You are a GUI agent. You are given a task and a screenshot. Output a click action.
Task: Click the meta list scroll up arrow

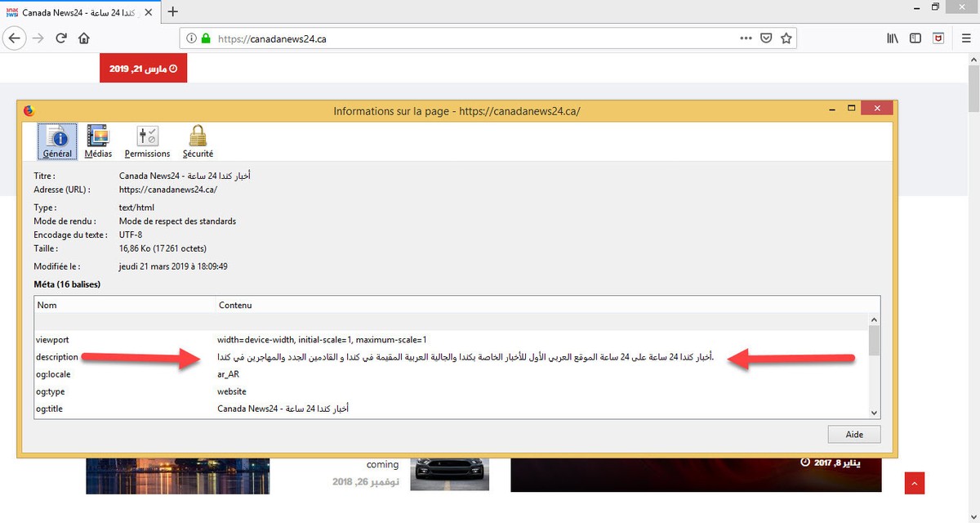pyautogui.click(x=874, y=320)
